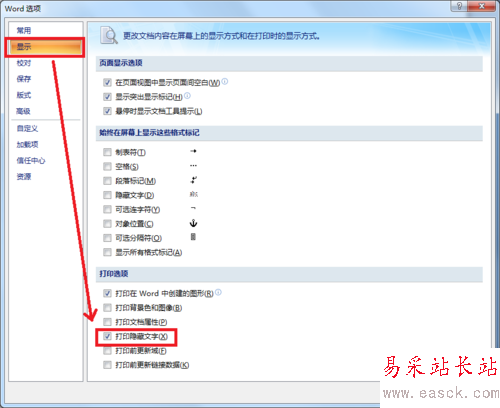Enable 打印文档属性 checkbox

coord(107,322)
